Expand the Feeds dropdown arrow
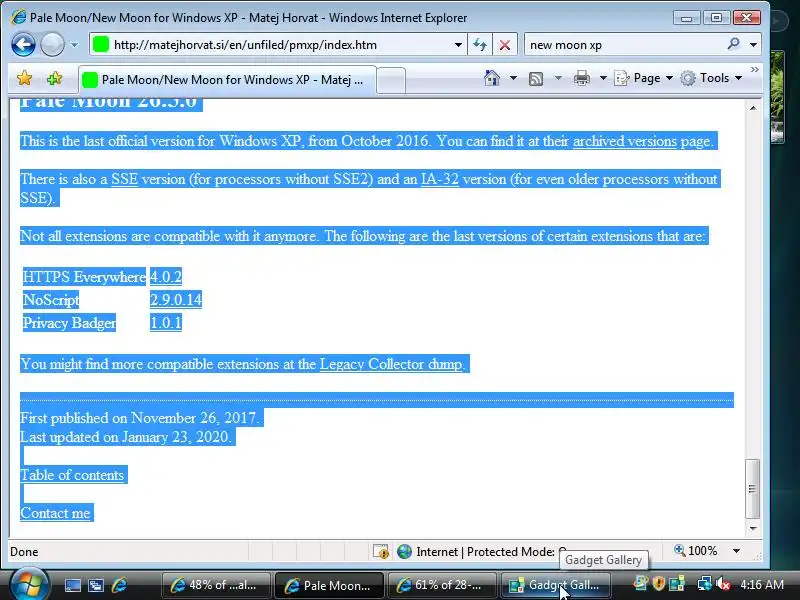Screen dimensions: 800x600 [x=558, y=78]
